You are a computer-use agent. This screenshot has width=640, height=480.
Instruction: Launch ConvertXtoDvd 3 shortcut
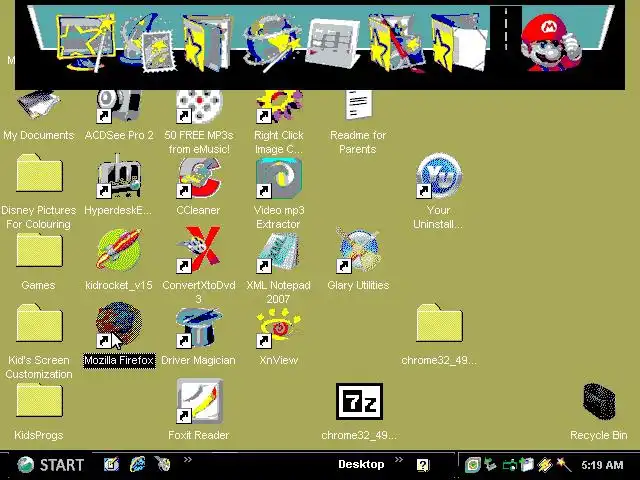click(x=199, y=250)
